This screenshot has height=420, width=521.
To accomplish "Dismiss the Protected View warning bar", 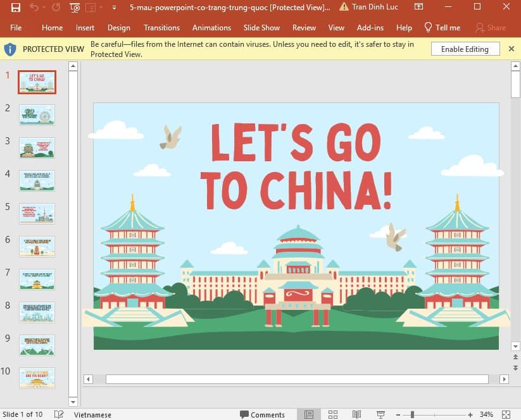I will click(x=512, y=47).
